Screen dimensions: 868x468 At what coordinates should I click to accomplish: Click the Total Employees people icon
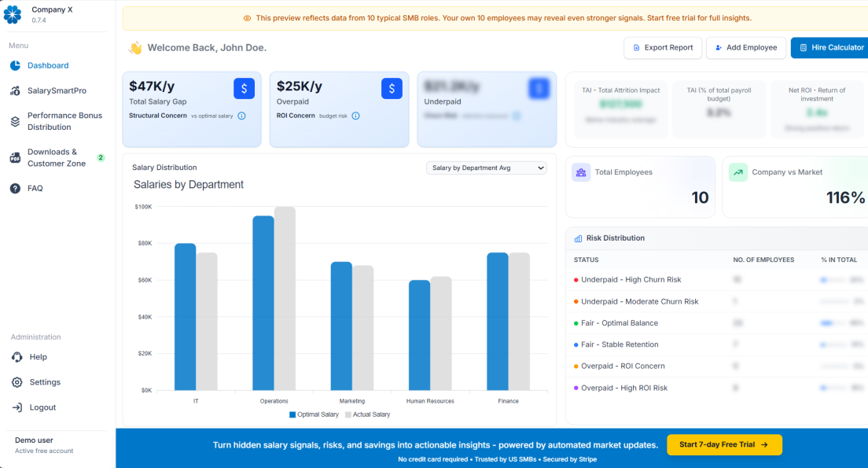pyautogui.click(x=582, y=172)
